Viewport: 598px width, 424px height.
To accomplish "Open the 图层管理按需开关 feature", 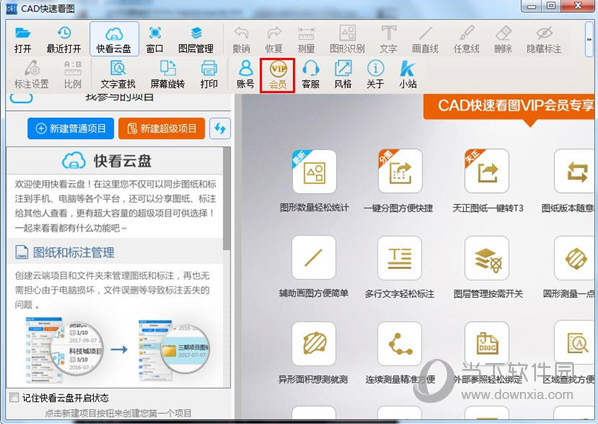I will [x=487, y=257].
